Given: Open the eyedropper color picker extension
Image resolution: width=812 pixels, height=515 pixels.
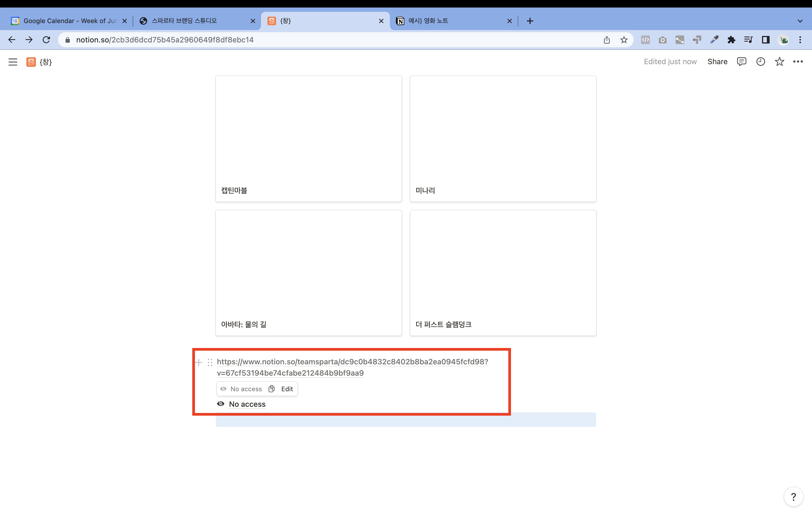Looking at the screenshot, I should [714, 40].
